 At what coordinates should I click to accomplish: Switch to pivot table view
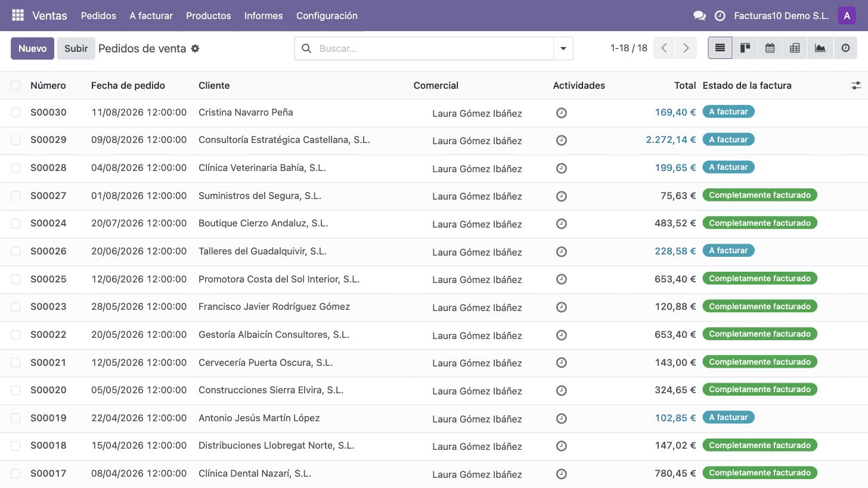click(x=795, y=48)
